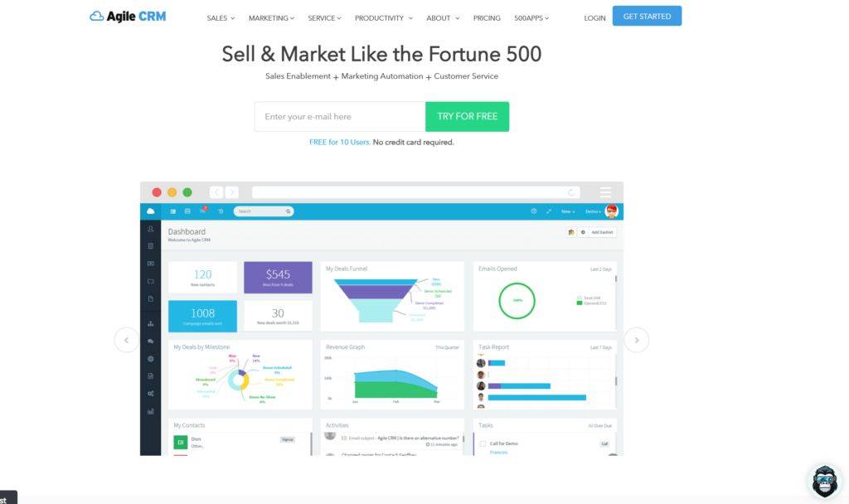Click the Try For Free button
The image size is (849, 504).
click(x=468, y=116)
